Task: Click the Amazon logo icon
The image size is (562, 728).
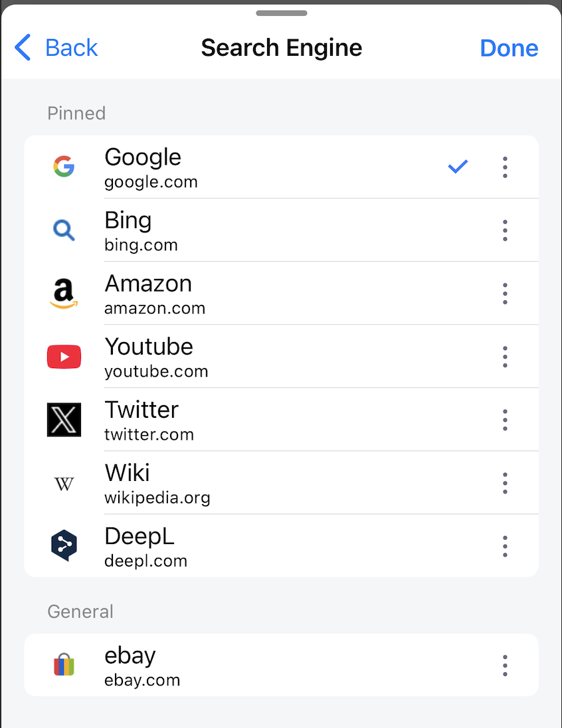Action: pos(64,294)
